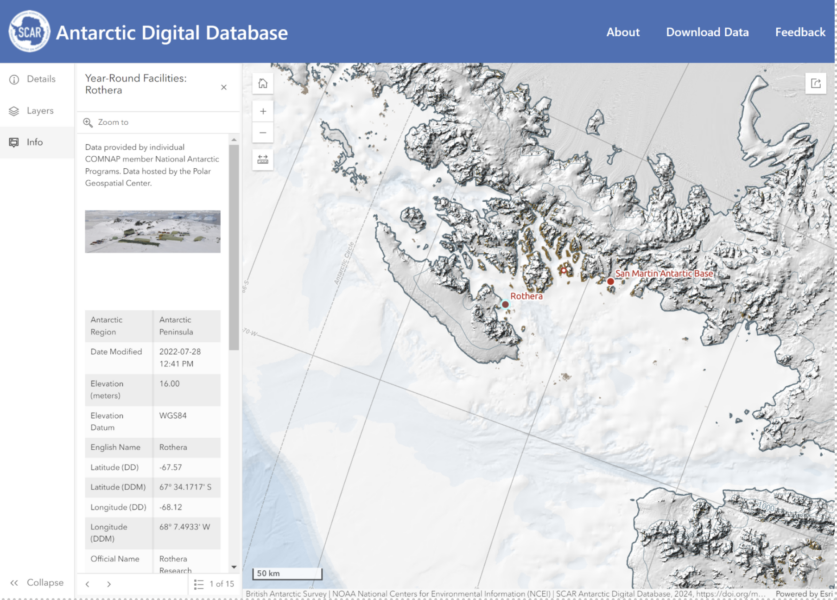Go to the next facility with the right chevron
This screenshot has height=600, width=837.
click(109, 582)
